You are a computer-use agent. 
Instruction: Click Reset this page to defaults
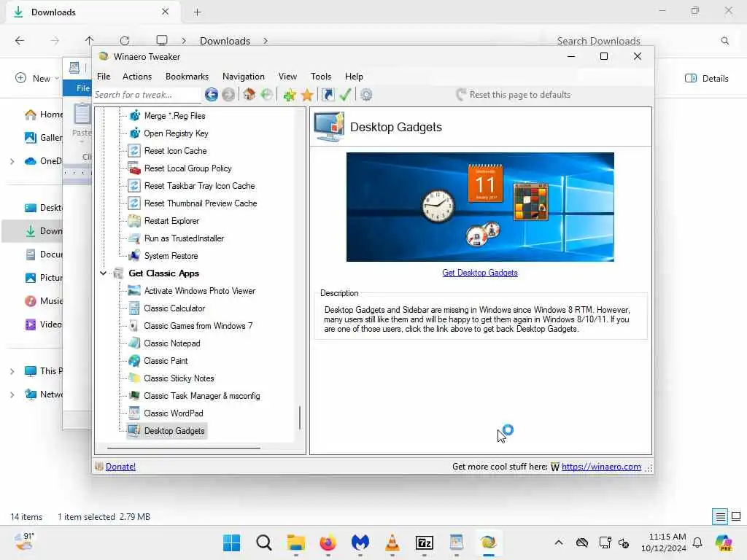coord(513,95)
